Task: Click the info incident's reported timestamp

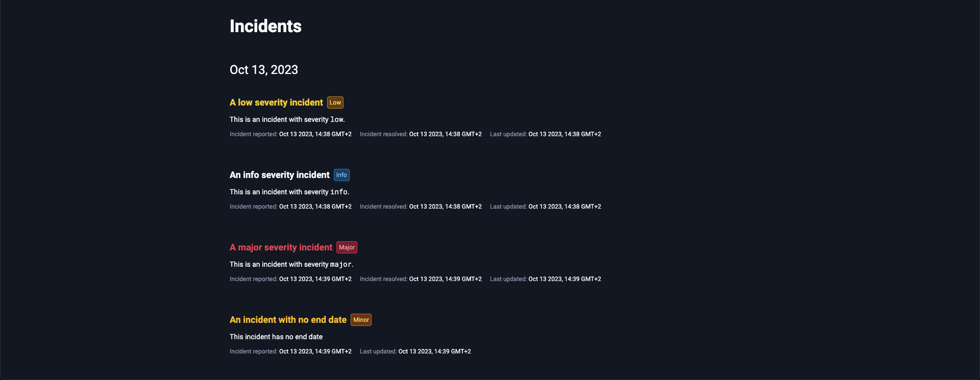Action: pos(315,207)
